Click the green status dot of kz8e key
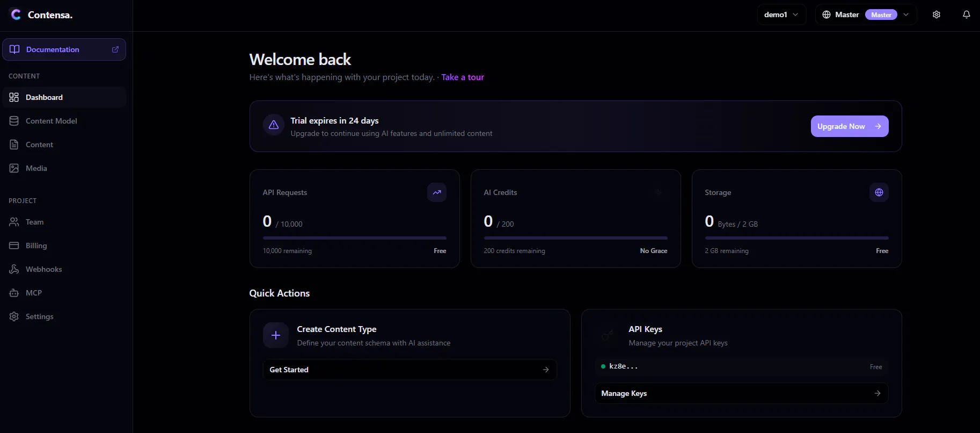The image size is (980, 433). click(603, 366)
